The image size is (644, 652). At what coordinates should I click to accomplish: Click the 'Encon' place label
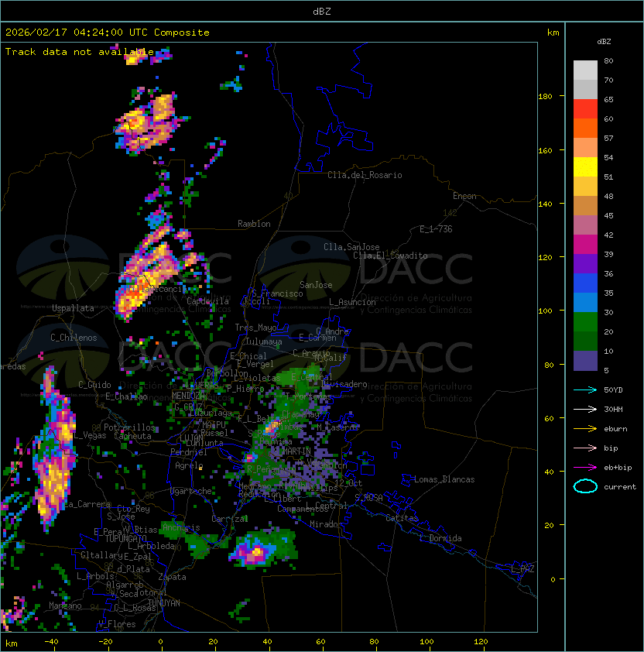pos(464,196)
